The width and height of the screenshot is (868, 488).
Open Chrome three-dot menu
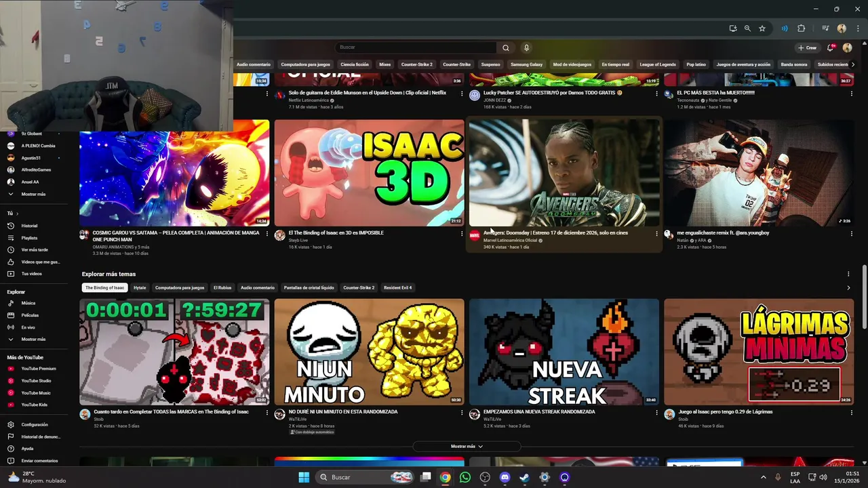click(856, 28)
